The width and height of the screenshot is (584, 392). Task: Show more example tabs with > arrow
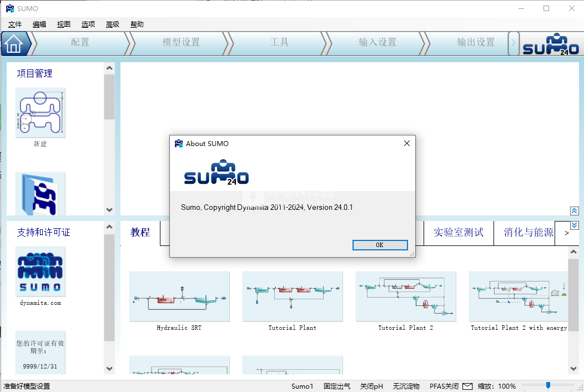click(566, 233)
